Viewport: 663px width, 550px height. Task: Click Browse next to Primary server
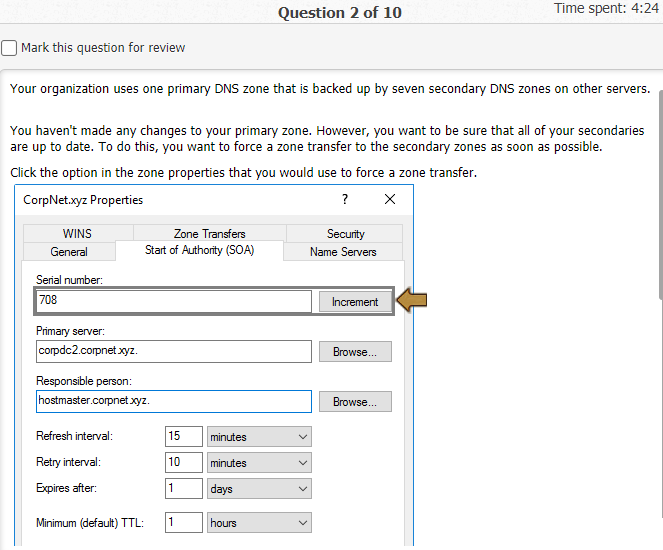(355, 352)
